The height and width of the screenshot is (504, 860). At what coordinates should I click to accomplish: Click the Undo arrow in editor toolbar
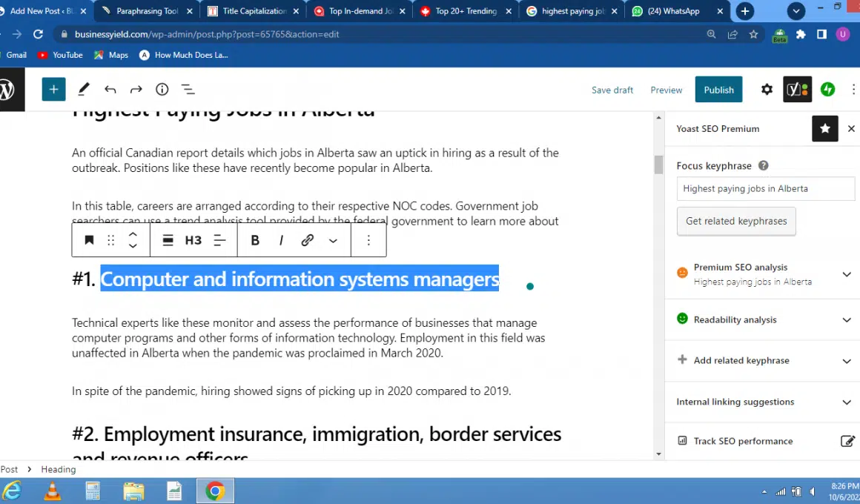(110, 90)
